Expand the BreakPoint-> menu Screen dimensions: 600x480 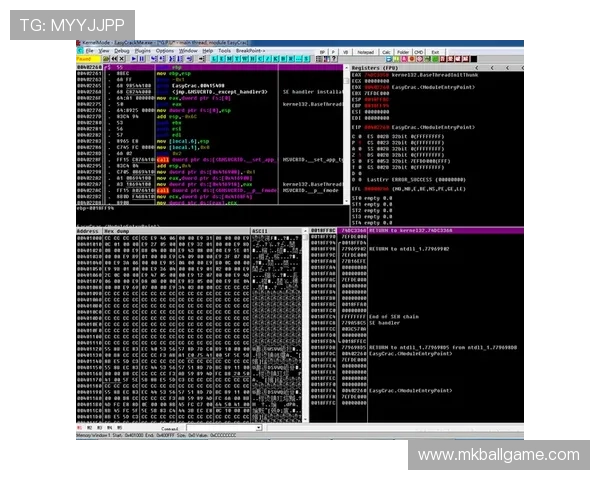point(250,50)
